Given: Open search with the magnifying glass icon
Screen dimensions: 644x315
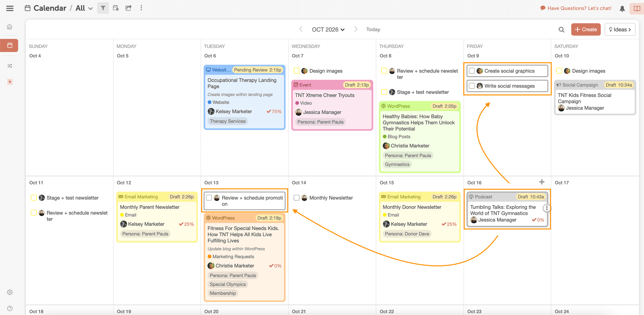Looking at the screenshot, I should tap(561, 29).
